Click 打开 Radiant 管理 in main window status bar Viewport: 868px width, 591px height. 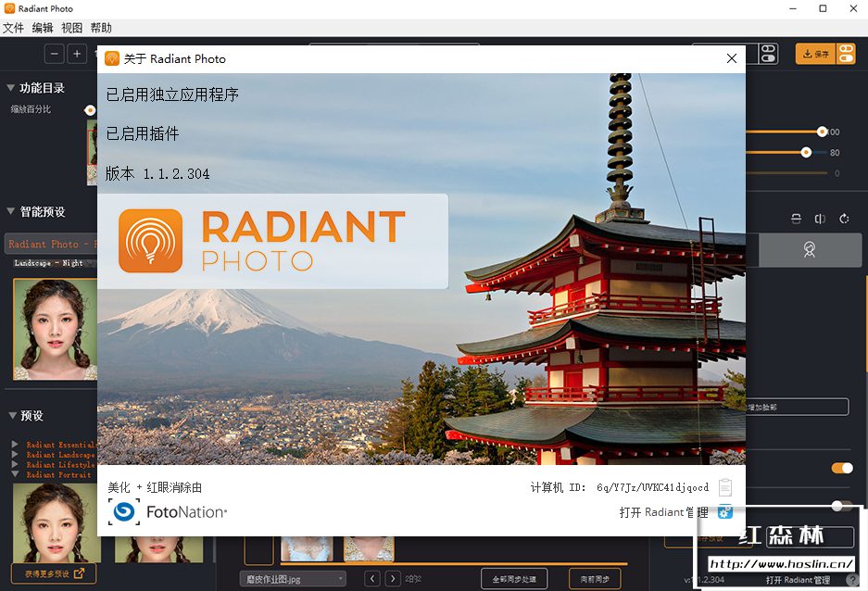(798, 580)
